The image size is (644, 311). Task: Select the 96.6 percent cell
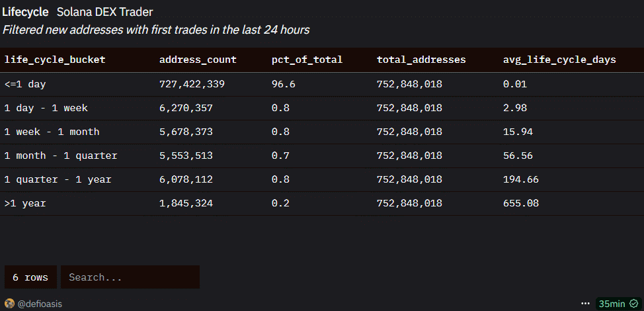point(283,84)
